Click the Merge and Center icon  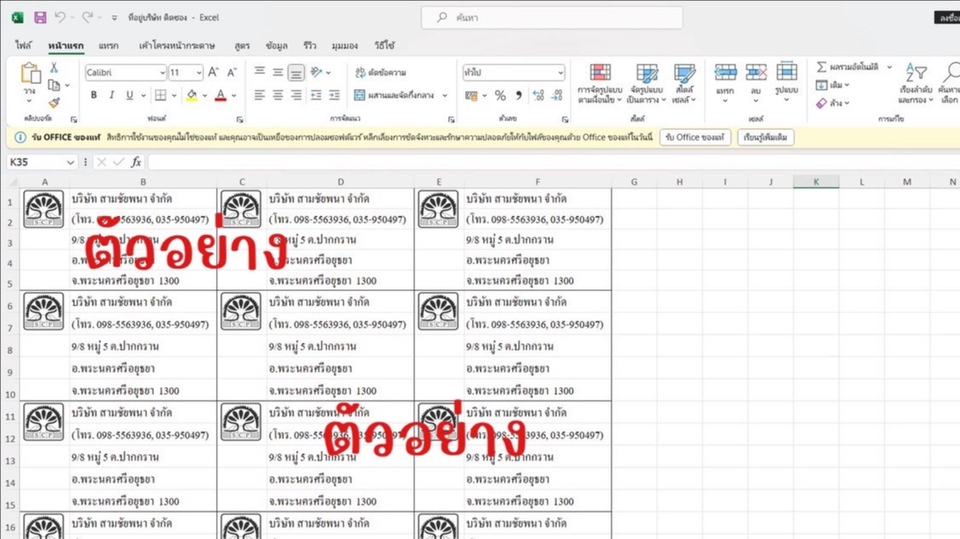pos(359,95)
